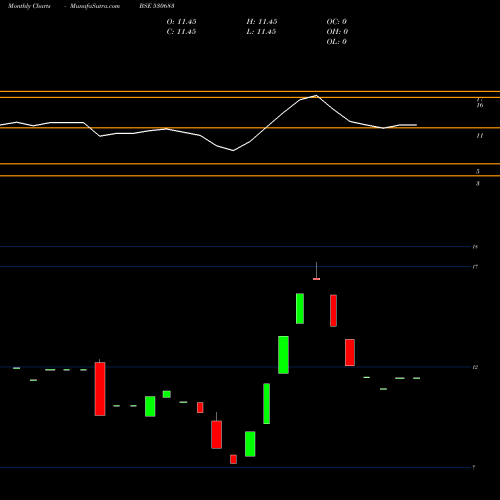This screenshot has height=500, width=500.
Task: Click the "16" indicator axis label
Action: pos(480,105)
